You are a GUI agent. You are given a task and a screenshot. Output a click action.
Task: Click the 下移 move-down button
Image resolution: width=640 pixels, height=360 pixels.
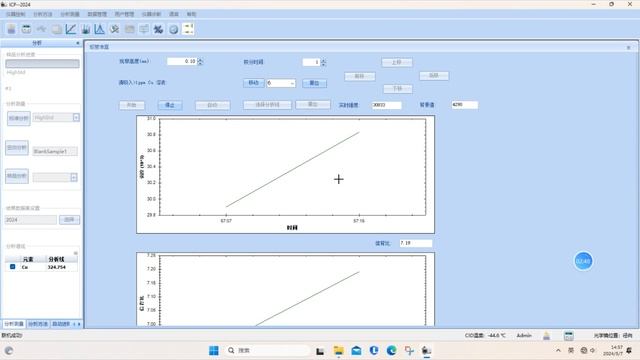(398, 89)
